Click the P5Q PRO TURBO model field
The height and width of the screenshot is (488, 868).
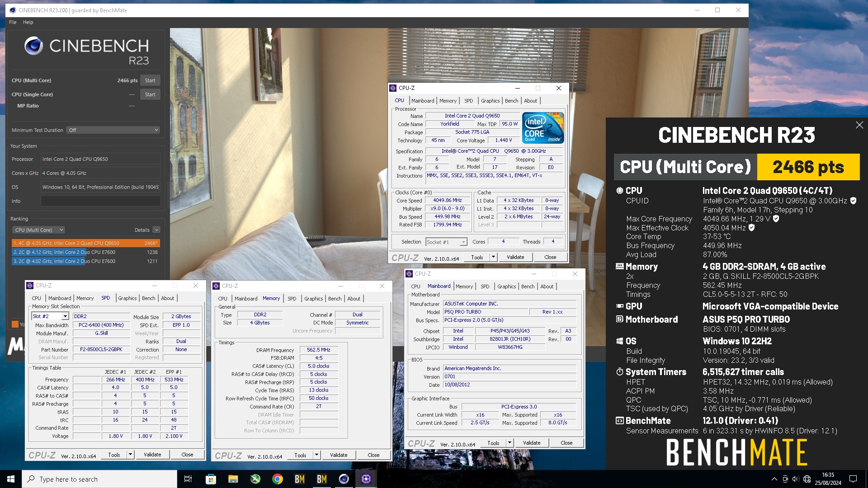(486, 312)
